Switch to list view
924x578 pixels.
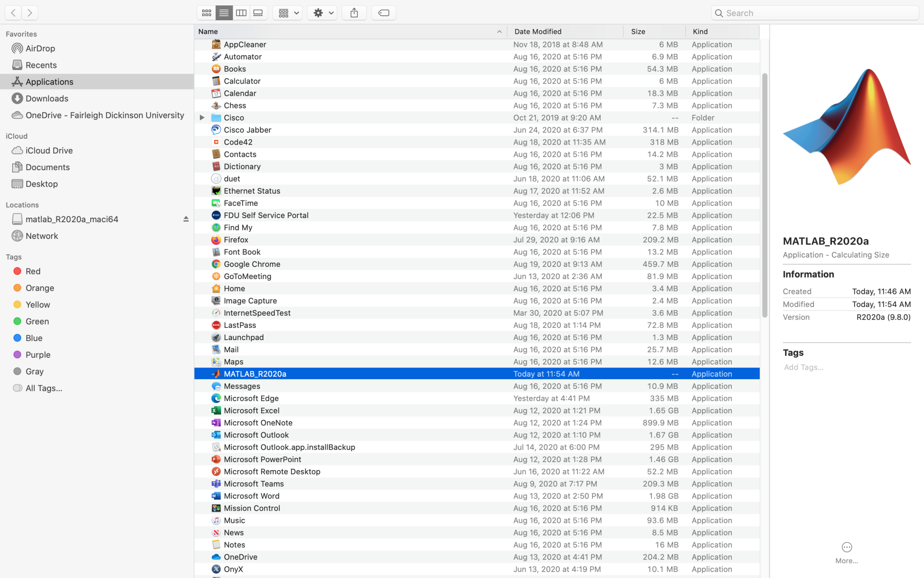[x=224, y=13]
